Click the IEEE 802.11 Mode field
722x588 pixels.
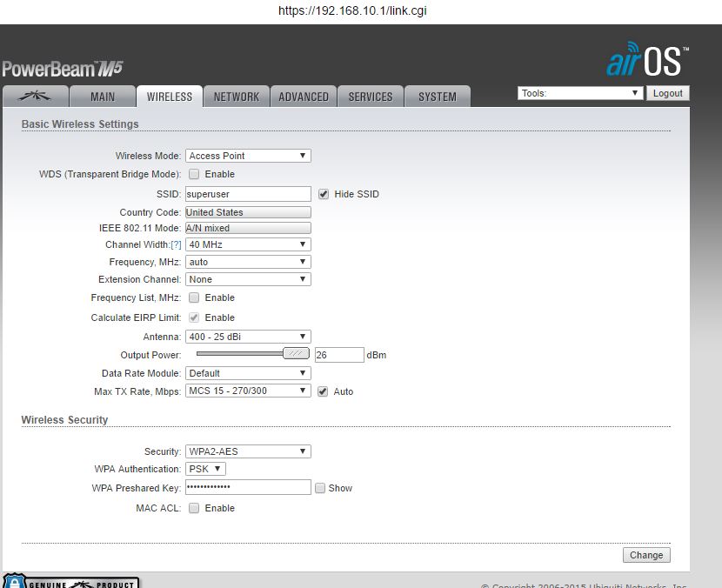point(248,228)
